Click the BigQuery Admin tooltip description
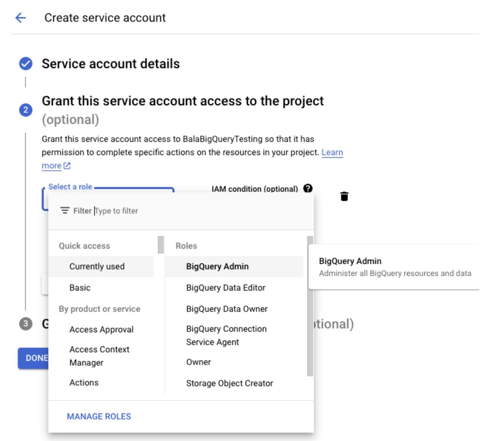The image size is (504, 441). [395, 273]
